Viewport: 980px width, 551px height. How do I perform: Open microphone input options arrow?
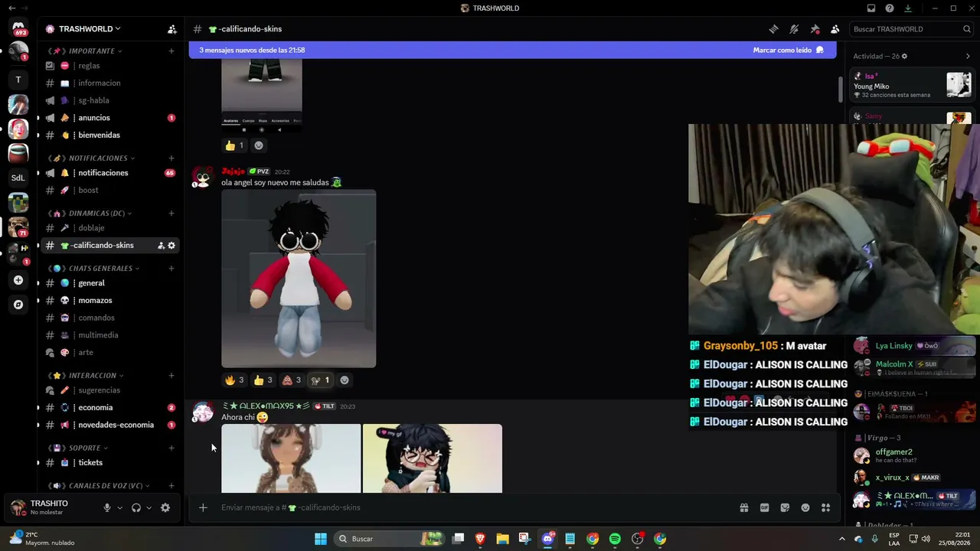tap(119, 507)
